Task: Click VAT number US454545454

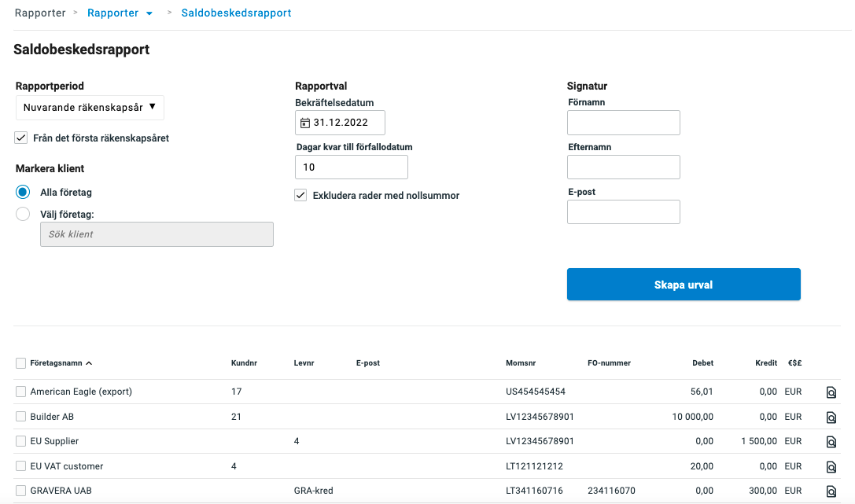Action: coord(536,392)
